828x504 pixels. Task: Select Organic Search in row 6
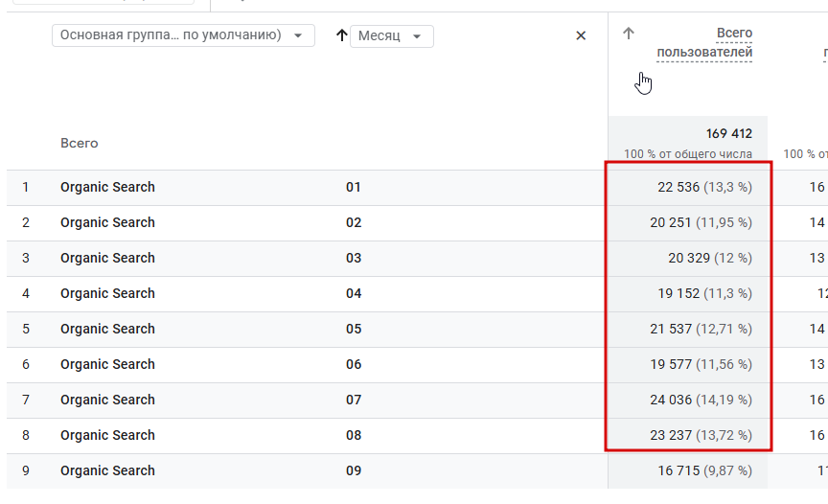[x=107, y=364]
